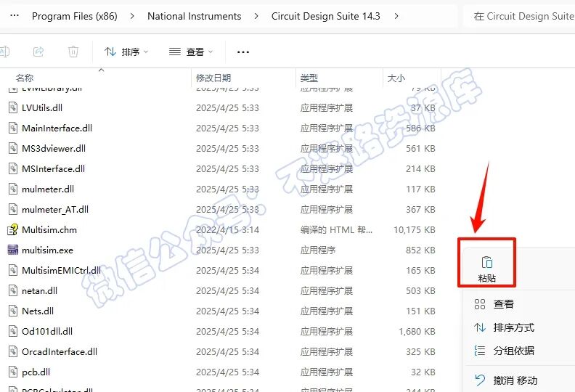Select the file MainInterface.dll
The height and width of the screenshot is (392, 575).
(x=57, y=128)
